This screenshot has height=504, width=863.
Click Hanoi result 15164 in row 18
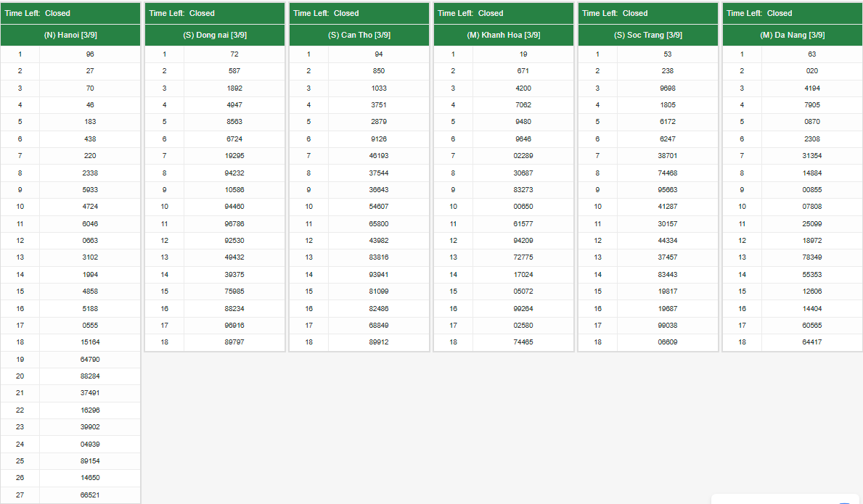click(90, 342)
